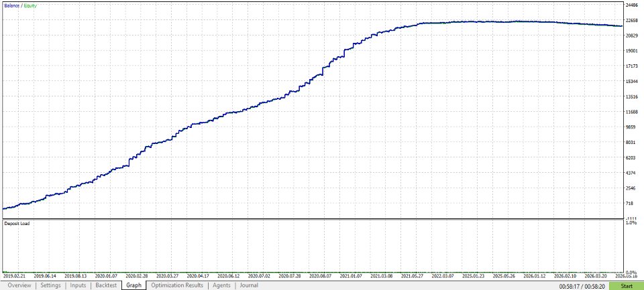Image resolution: width=644 pixels, height=290 pixels.
Task: Click the 2021.05.27 date label
Action: [x=413, y=277]
